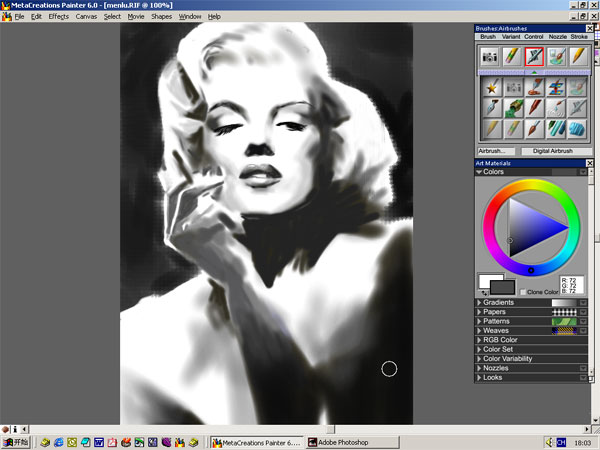Screen dimensions: 600x450
Task: Launch Internet Explorer from the quick launch bar
Action: coord(59,443)
